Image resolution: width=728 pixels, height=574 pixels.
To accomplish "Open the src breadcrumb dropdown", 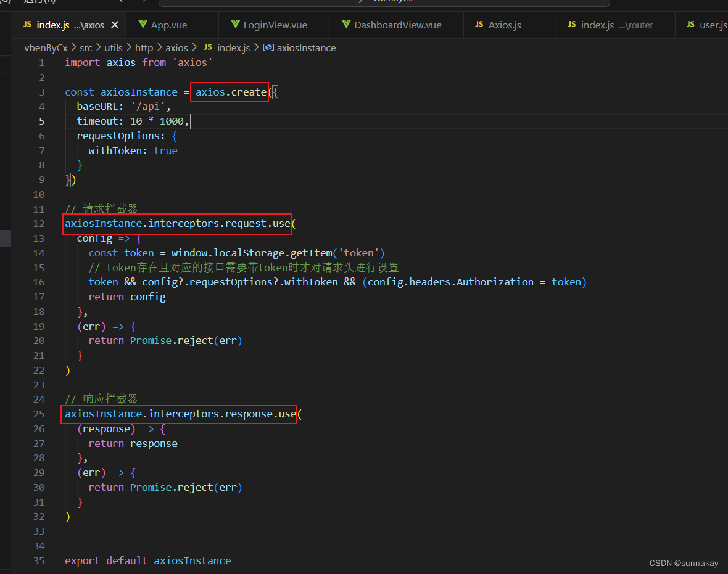I will pyautogui.click(x=86, y=47).
